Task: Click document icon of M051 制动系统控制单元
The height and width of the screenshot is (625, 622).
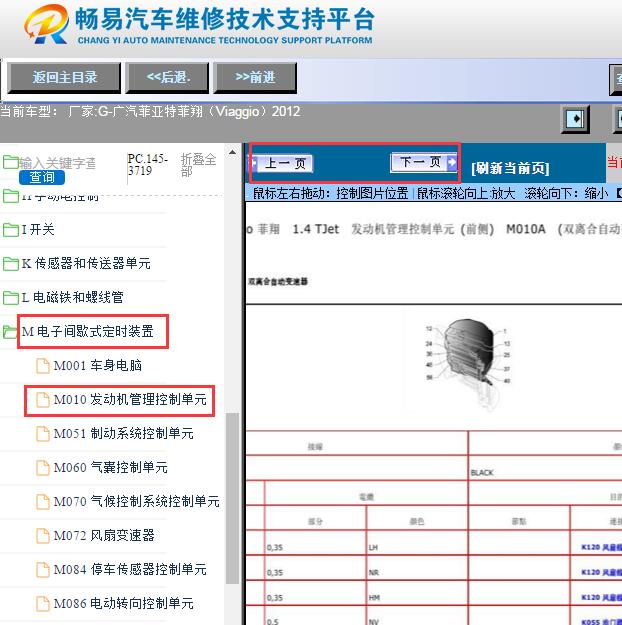Action: click(43, 434)
